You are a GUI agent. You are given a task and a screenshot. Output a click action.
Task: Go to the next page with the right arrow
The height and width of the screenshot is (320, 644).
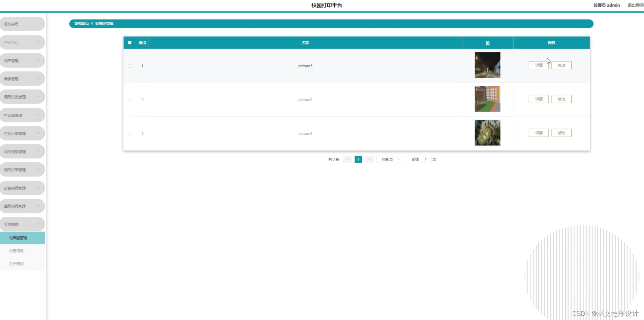pyautogui.click(x=369, y=159)
